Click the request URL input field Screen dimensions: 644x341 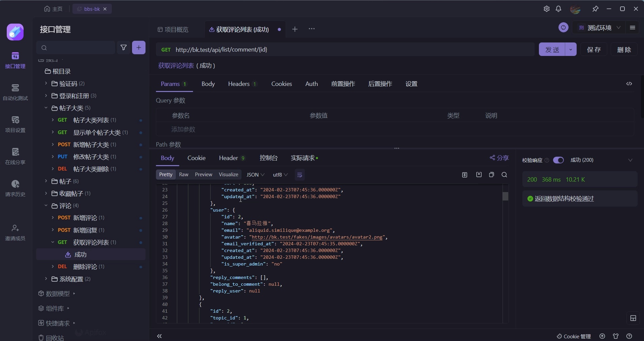point(303,50)
